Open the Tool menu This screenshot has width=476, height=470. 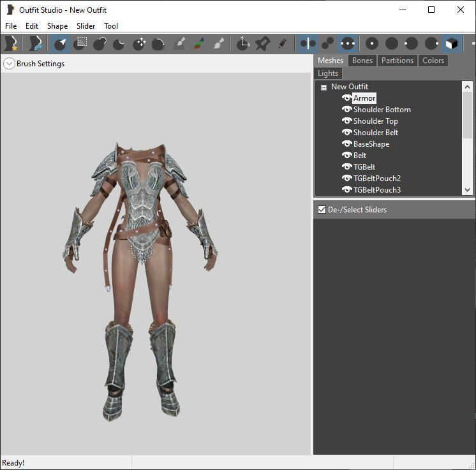tap(111, 26)
